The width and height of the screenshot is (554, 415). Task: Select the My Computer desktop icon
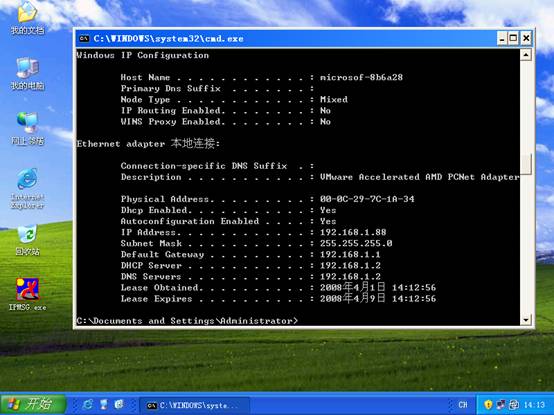pyautogui.click(x=27, y=73)
